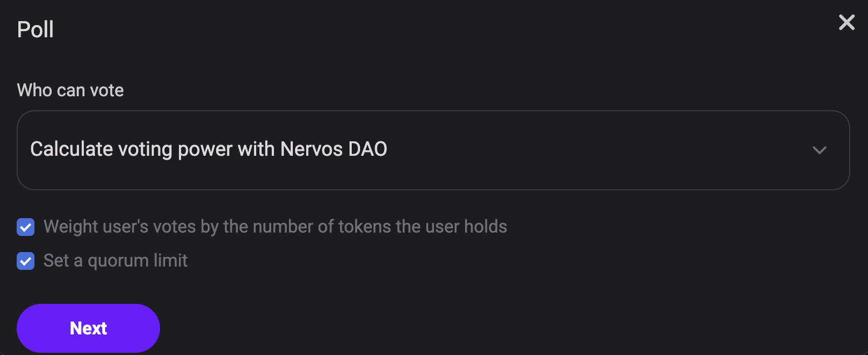The width and height of the screenshot is (868, 355).
Task: Click the down chevron in the voting dropdown
Action: [x=819, y=150]
